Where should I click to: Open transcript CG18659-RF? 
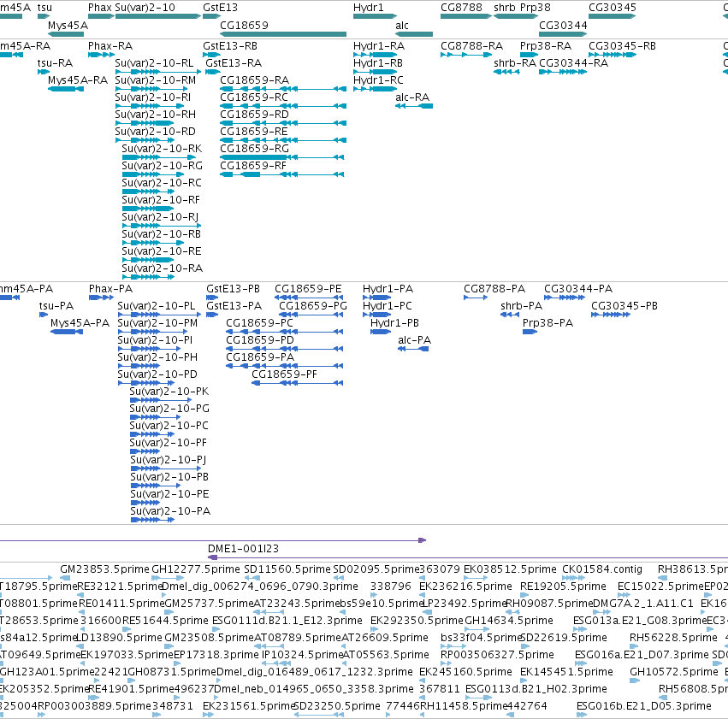point(253,166)
